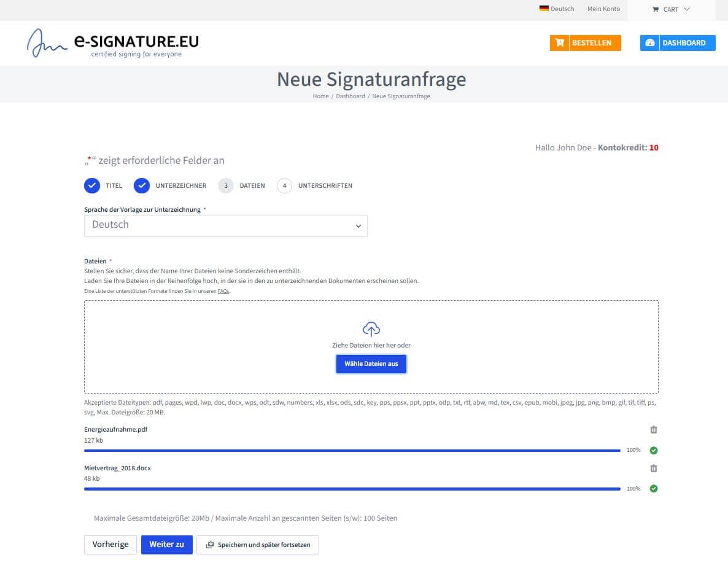Click the e-Signature.eu logo
Screen dimensions: 728x563
[113, 43]
